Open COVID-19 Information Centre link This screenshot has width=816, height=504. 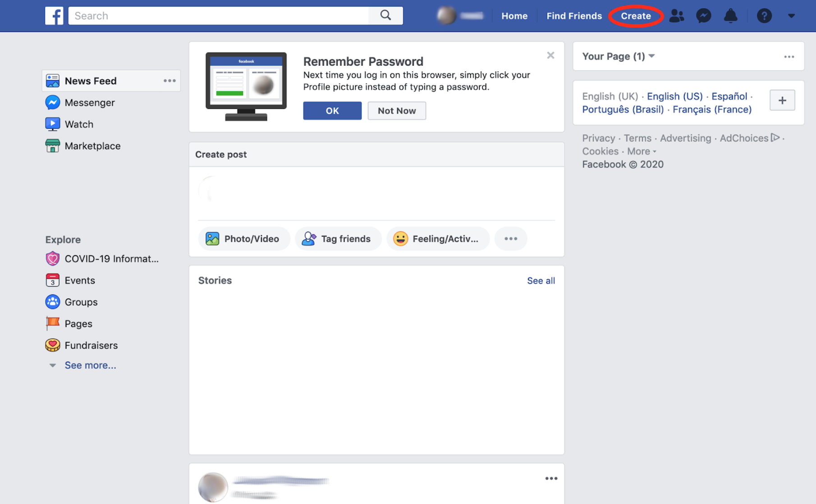point(111,258)
